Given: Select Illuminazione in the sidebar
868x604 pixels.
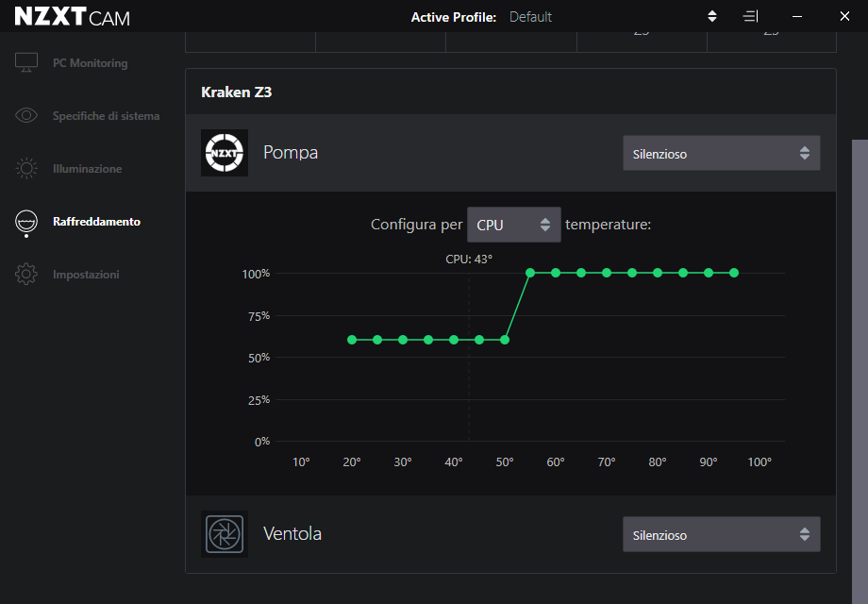Looking at the screenshot, I should [x=87, y=169].
